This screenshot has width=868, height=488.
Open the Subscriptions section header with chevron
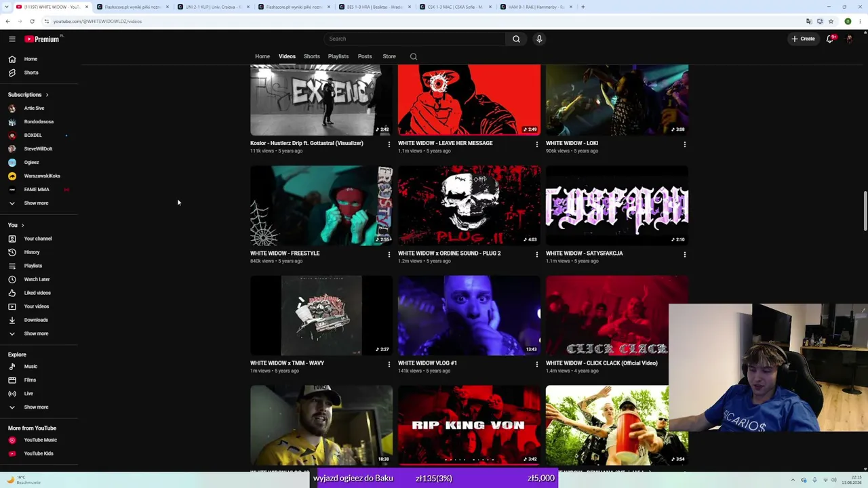[x=28, y=95]
